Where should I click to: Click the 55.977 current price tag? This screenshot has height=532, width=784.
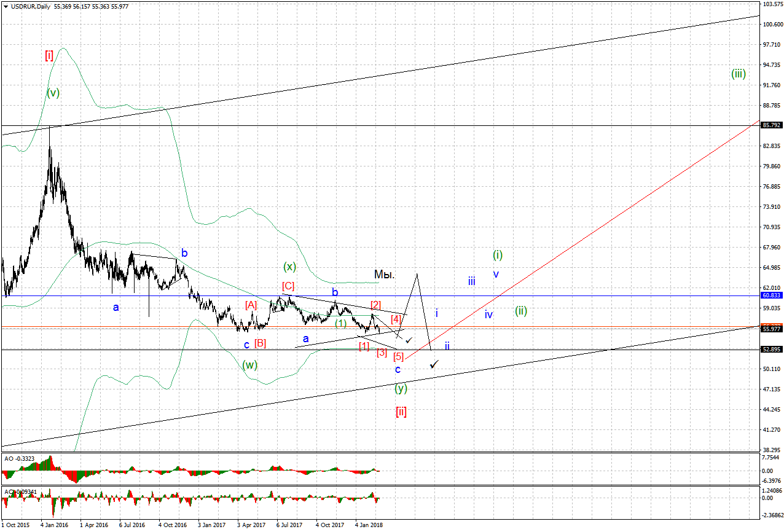pos(772,329)
